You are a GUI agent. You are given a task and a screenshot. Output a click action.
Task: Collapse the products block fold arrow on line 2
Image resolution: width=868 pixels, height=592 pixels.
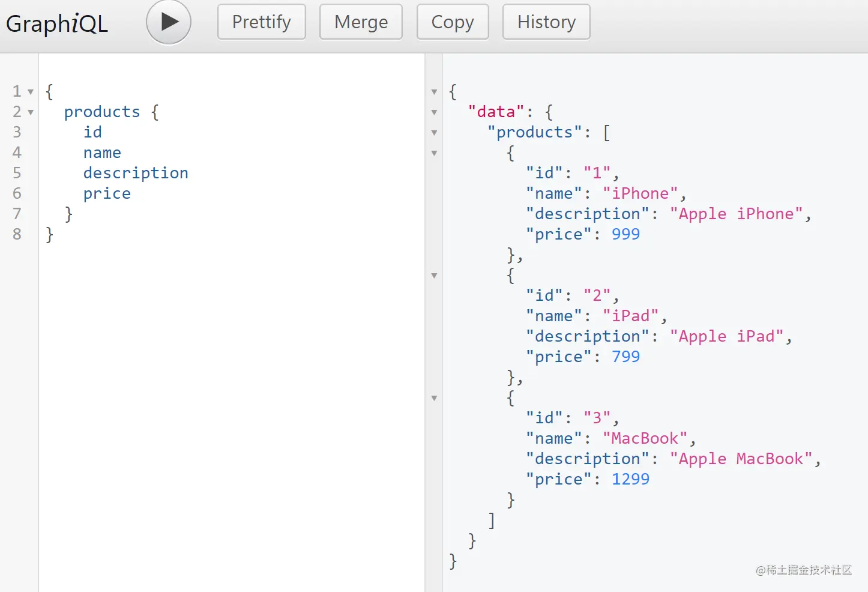click(x=31, y=112)
